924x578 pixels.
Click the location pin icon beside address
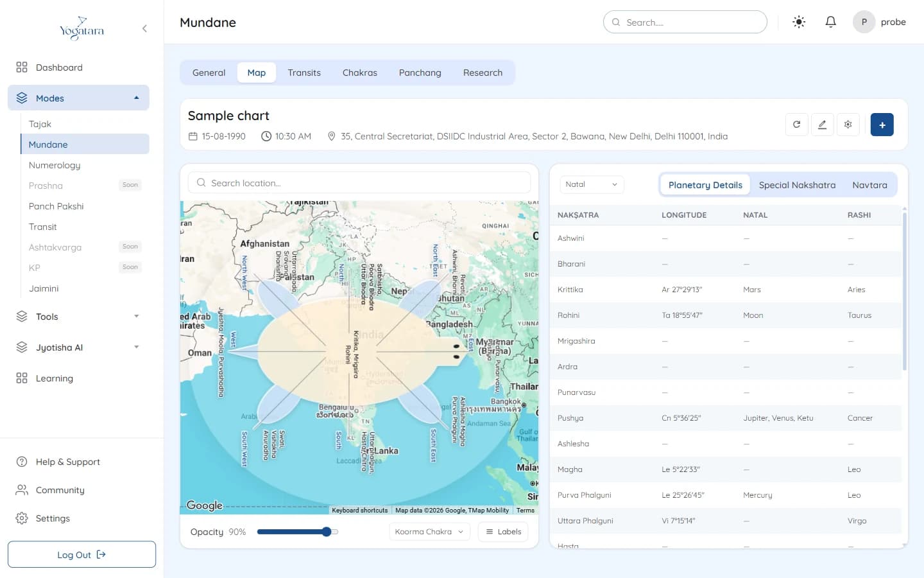(332, 136)
